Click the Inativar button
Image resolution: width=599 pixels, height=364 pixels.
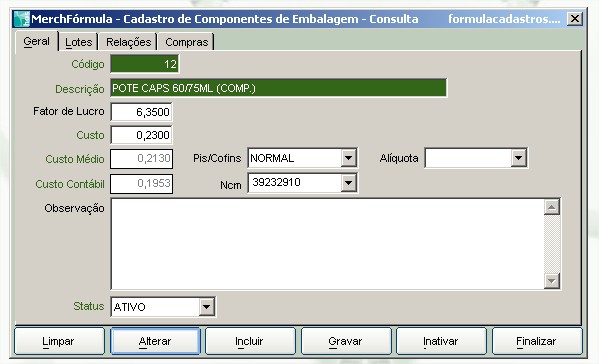pyautogui.click(x=441, y=341)
